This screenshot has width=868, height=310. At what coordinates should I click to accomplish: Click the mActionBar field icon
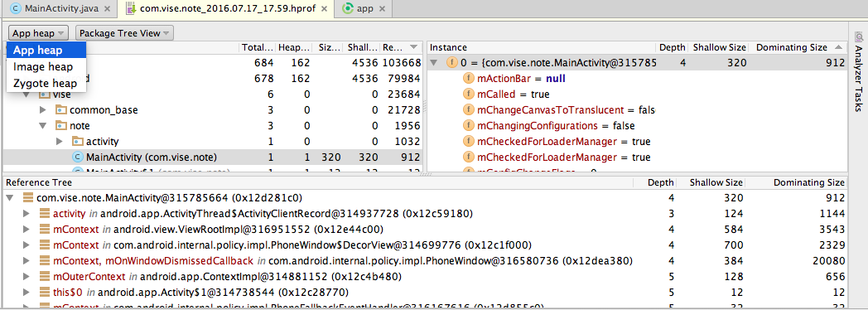pos(468,79)
